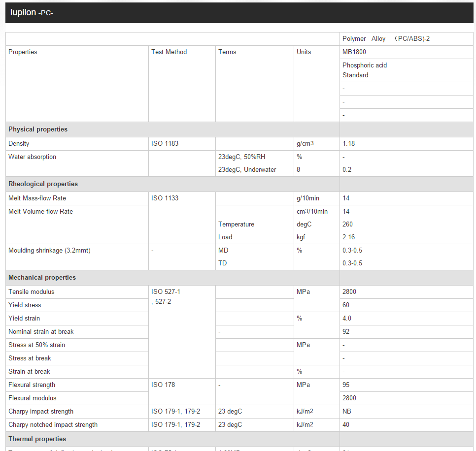Viewport: 476px width, 451px height.
Task: Click the Tensile modulus label
Action: tap(31, 291)
